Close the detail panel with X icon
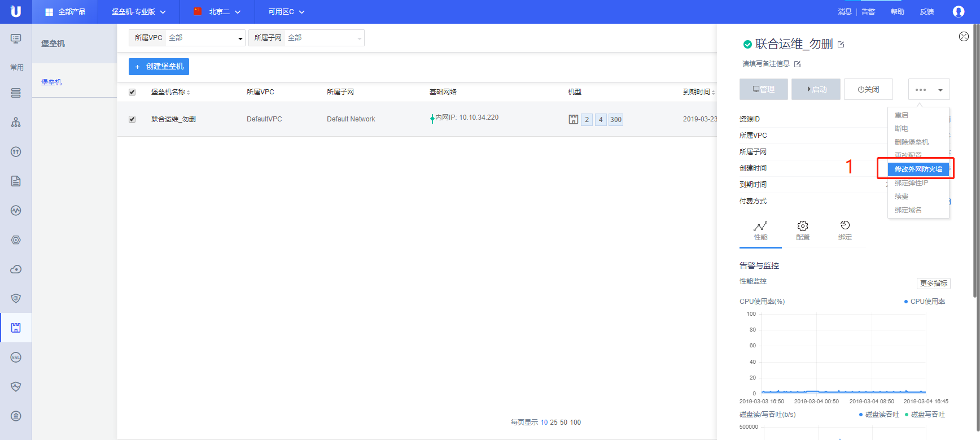Screen dimensions: 980x440 pos(964,36)
